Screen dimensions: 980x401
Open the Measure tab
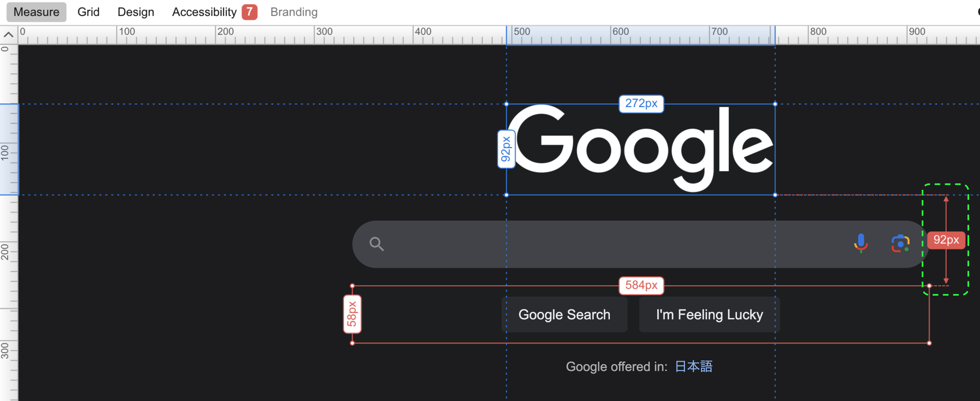(x=36, y=12)
